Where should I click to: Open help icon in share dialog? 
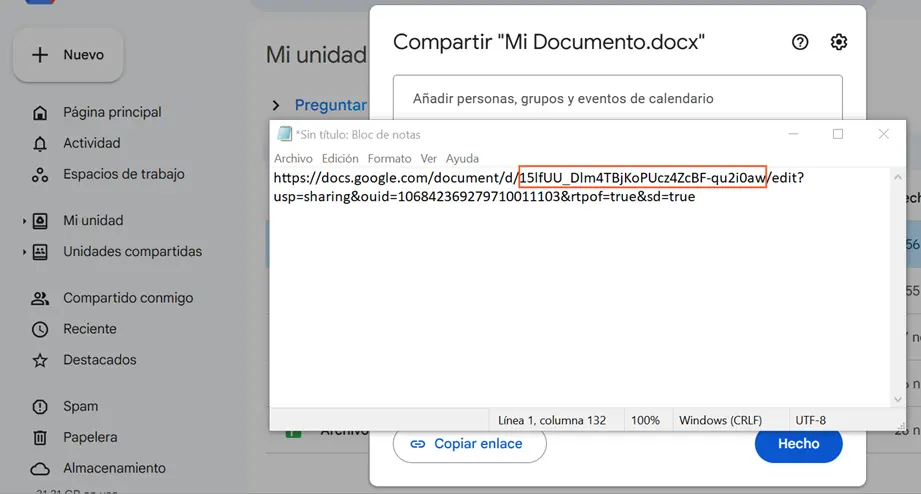[x=800, y=42]
